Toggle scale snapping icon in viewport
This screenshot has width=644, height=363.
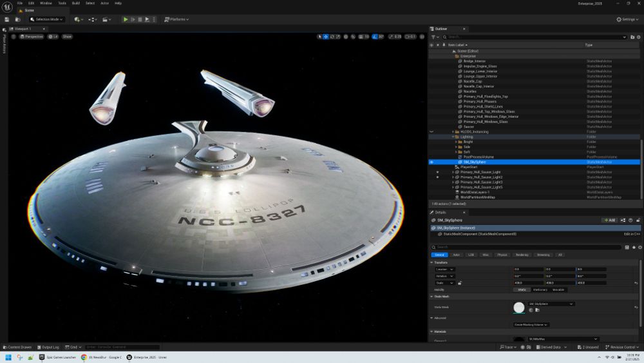392,37
